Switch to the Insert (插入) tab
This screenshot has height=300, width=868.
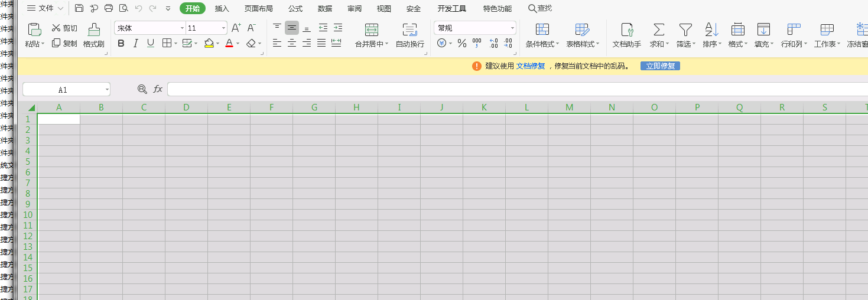(222, 8)
